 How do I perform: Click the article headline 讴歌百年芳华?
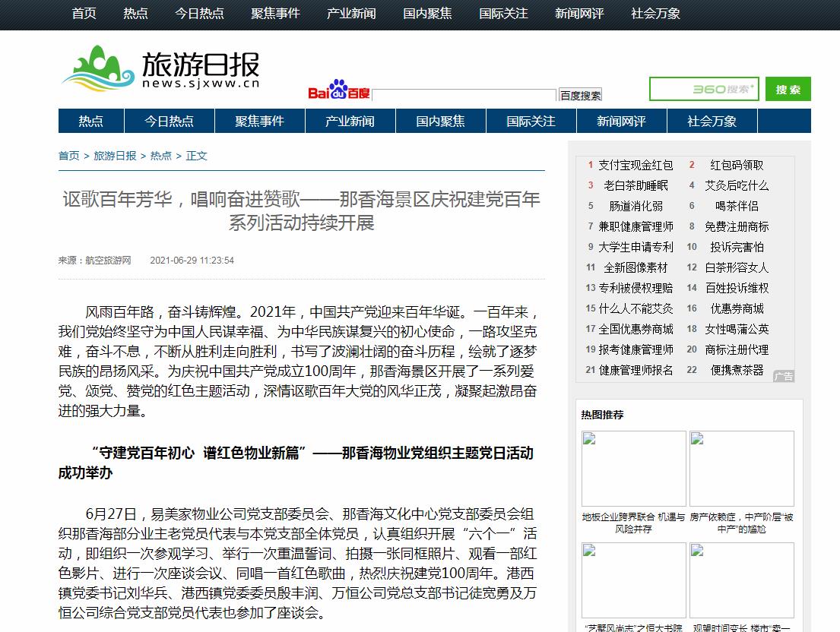[302, 210]
